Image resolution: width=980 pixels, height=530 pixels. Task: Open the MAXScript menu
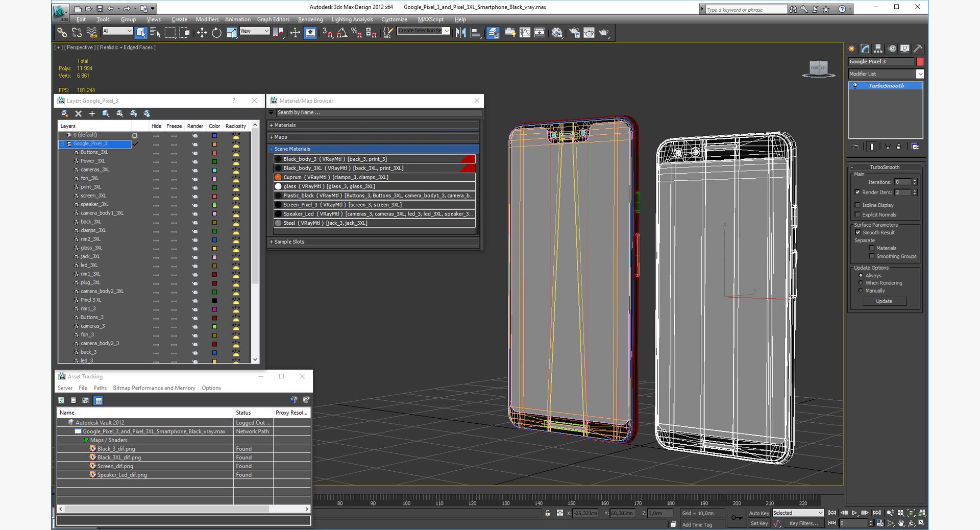coord(430,19)
